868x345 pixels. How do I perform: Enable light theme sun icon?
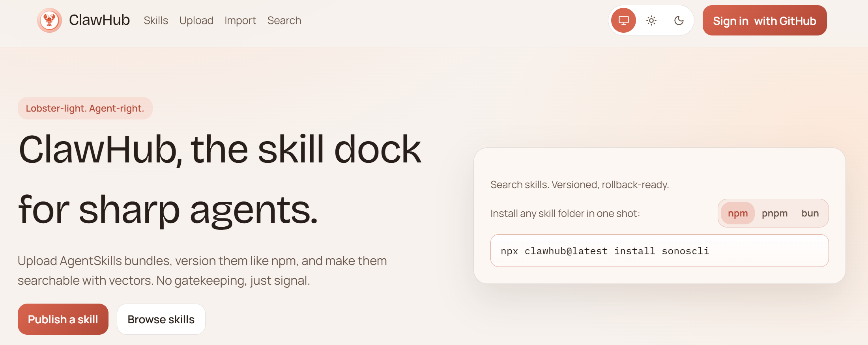point(651,21)
